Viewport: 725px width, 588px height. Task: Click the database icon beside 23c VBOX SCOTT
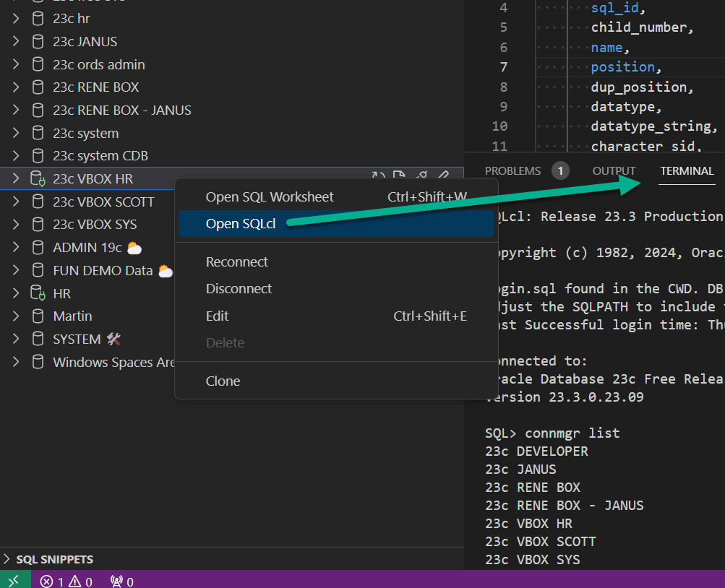click(38, 202)
